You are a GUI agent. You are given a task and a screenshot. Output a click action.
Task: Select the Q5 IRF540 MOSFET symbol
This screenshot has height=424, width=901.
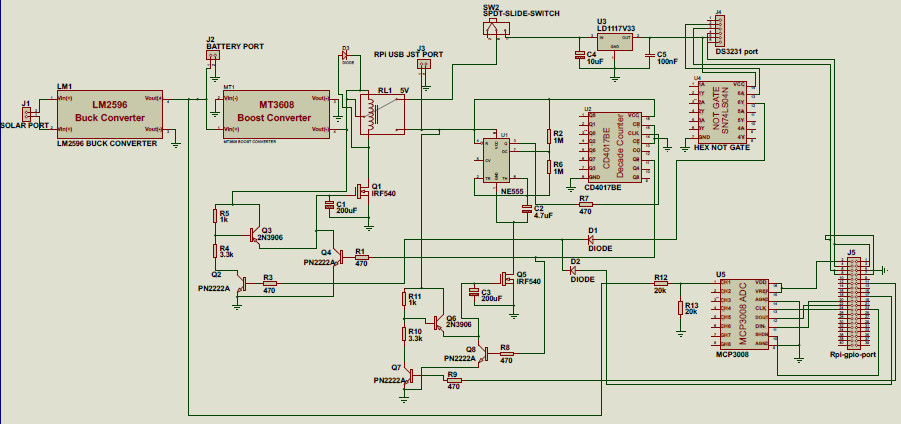point(507,279)
